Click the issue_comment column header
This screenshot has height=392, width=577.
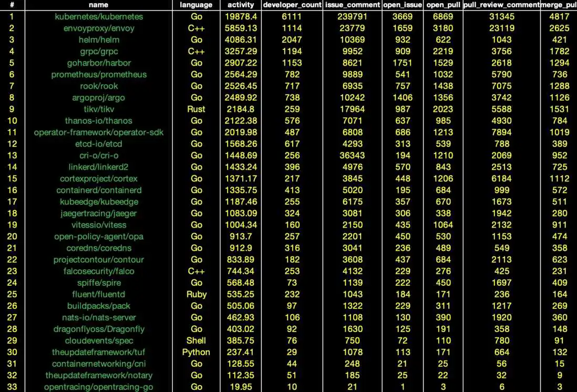click(x=353, y=5)
